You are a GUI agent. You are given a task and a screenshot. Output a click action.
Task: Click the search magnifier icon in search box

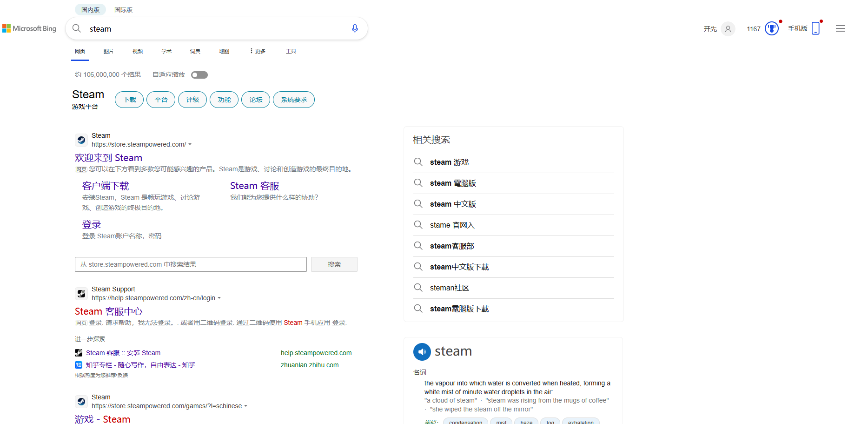[x=77, y=28]
